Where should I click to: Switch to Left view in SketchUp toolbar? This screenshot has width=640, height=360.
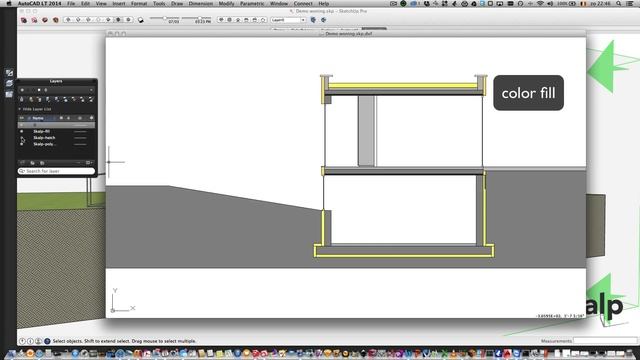263,20
